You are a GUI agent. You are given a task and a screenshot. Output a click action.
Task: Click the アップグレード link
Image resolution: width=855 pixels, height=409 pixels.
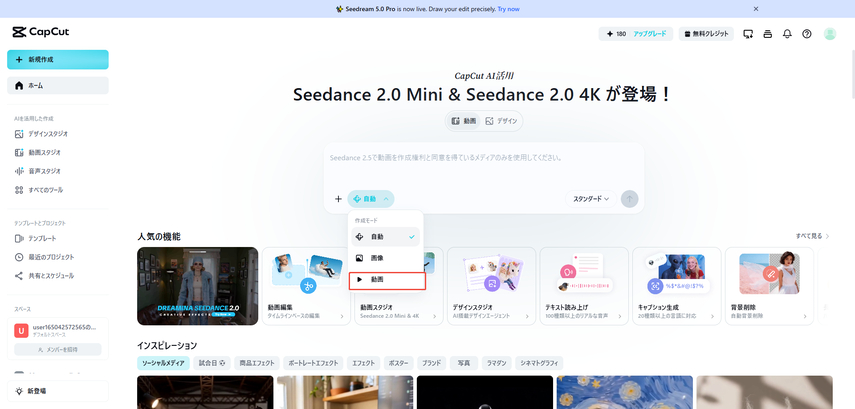click(x=649, y=34)
